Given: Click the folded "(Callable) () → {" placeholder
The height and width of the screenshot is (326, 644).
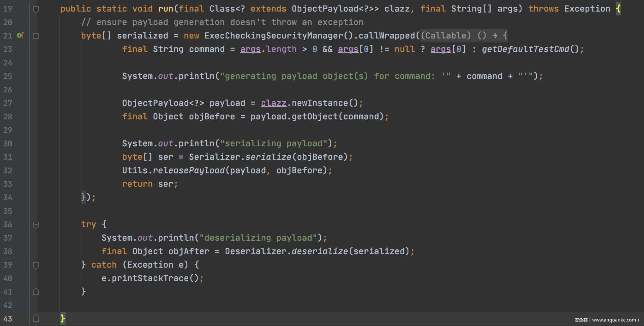Looking at the screenshot, I should tap(464, 36).
